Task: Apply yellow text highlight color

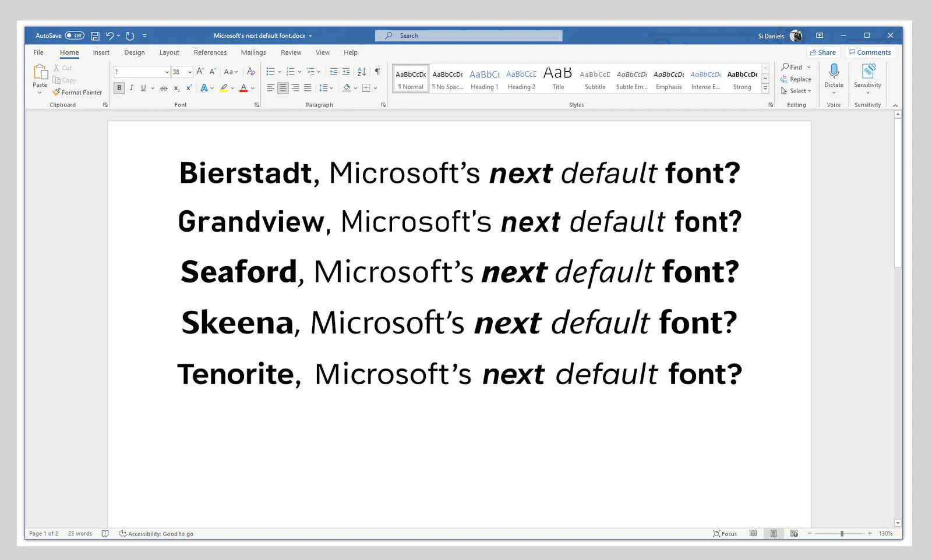Action: click(x=224, y=88)
